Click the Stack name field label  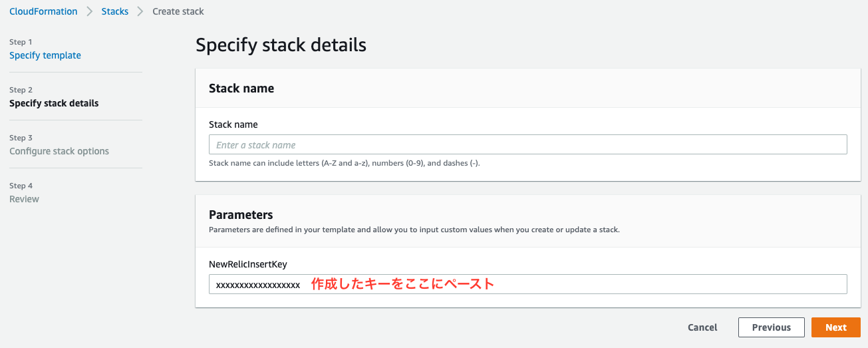[233, 124]
